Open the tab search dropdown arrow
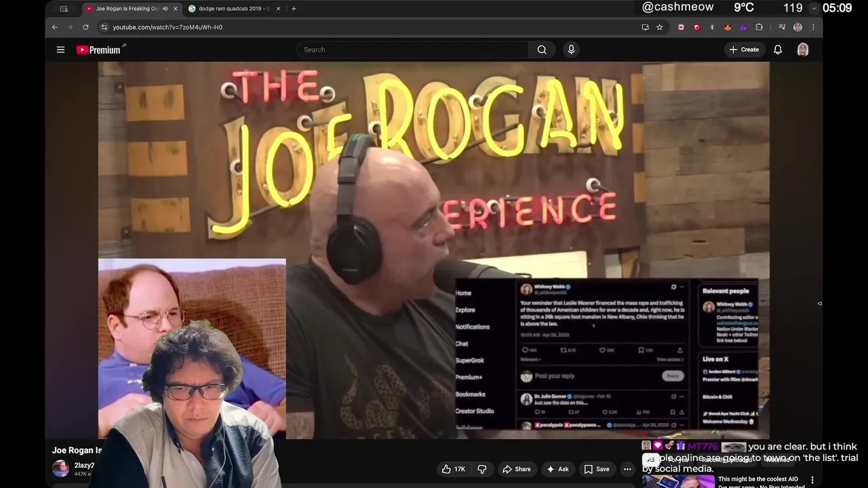Screen dimensions: 868x488 [x=814, y=8]
